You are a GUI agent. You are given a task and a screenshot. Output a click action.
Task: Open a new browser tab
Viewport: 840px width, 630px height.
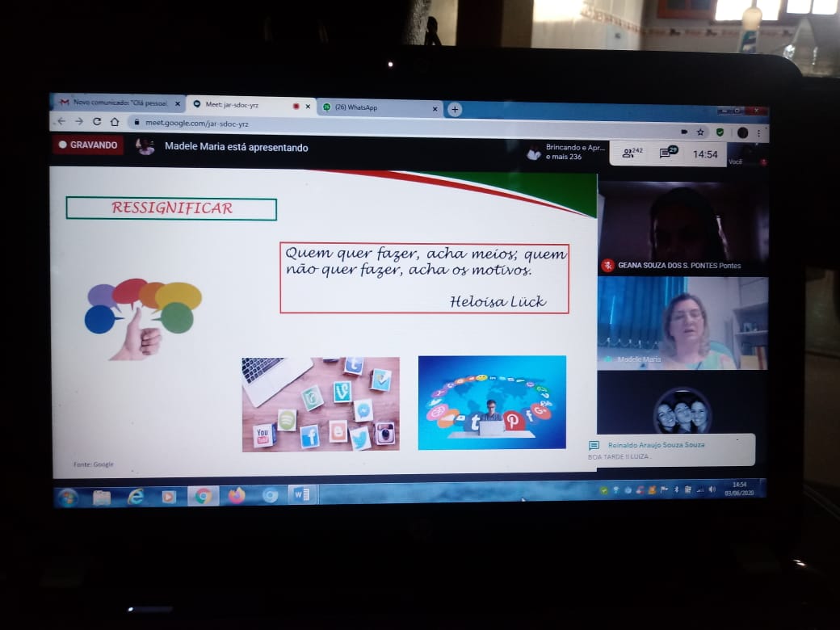[455, 109]
